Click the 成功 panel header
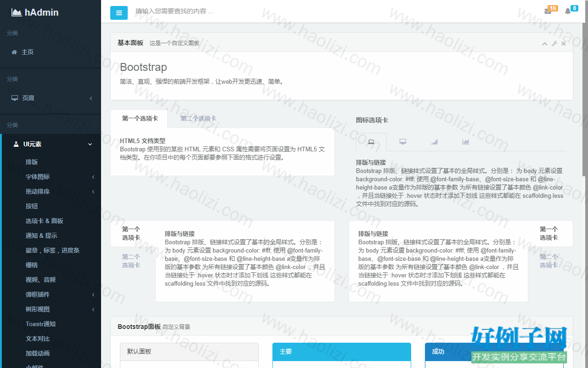588x368 pixels. (x=494, y=351)
